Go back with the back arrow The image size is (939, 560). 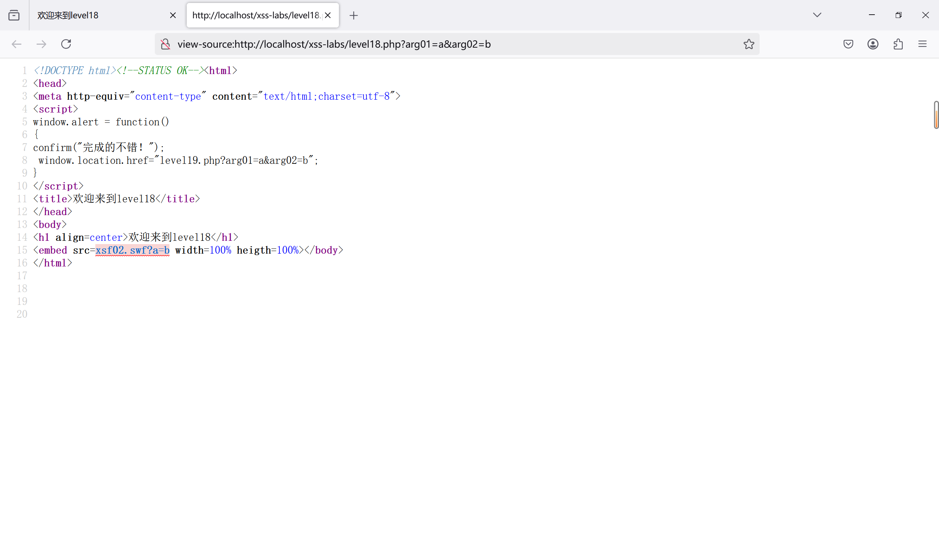(17, 44)
